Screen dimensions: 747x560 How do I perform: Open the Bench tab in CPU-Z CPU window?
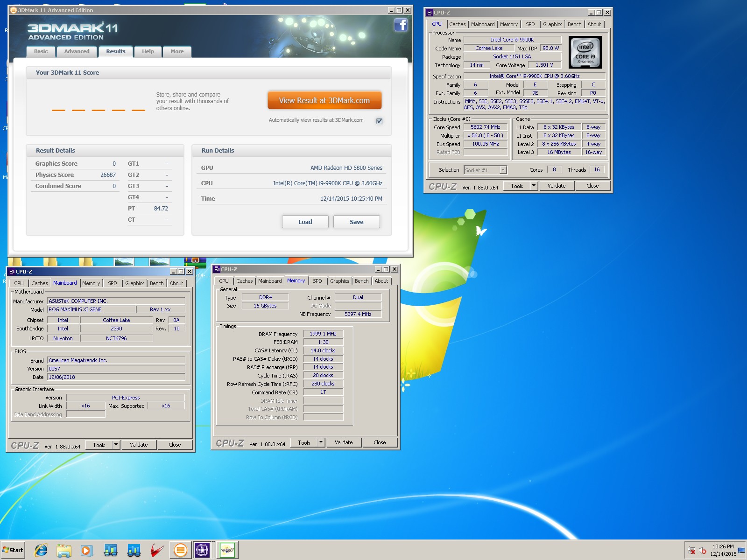click(575, 24)
